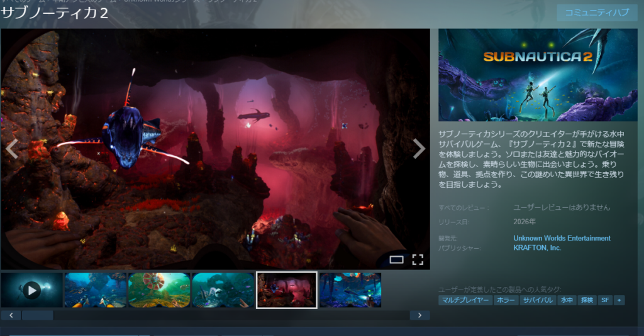This screenshot has height=336, width=644.
Task: Click the plus button to add tags
Action: click(619, 300)
